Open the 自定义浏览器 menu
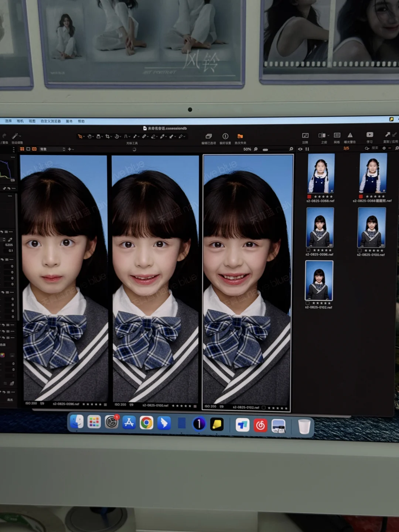Viewport: 399px width, 532px height. 51,121
